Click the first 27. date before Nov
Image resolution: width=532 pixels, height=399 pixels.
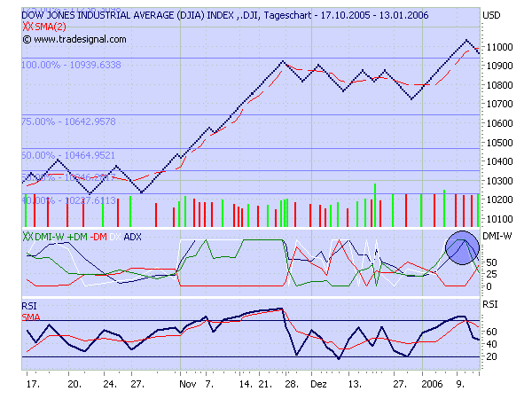pyautogui.click(x=137, y=384)
